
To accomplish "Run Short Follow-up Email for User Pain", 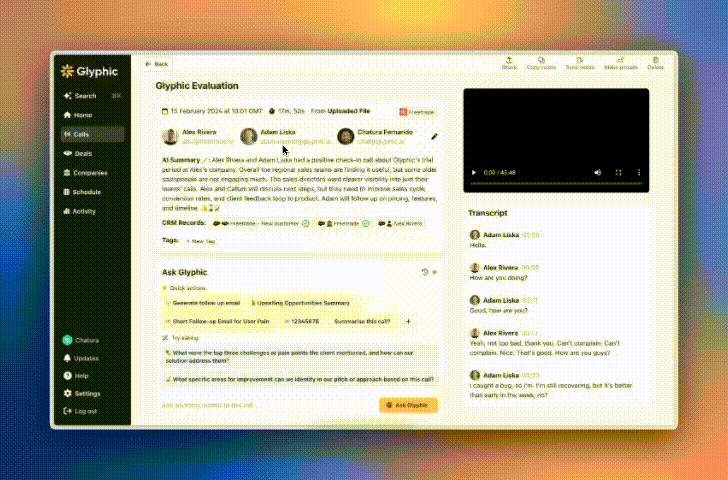I will (x=217, y=321).
